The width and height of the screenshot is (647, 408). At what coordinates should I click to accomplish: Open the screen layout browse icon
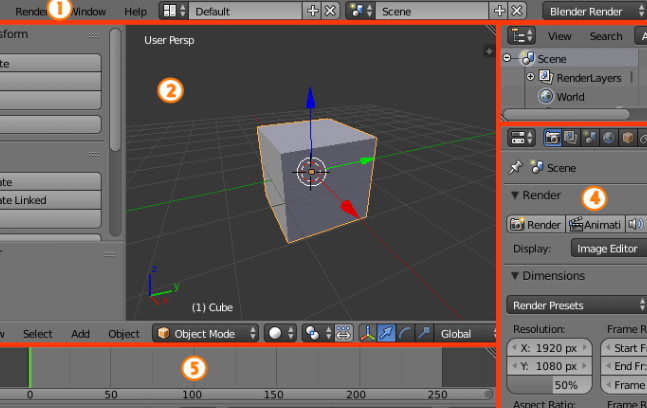(174, 11)
